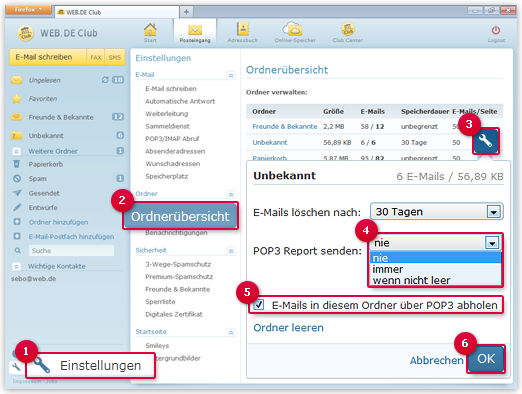Open Einstellungen wrench button
The height and width of the screenshot is (394, 522).
(x=90, y=365)
